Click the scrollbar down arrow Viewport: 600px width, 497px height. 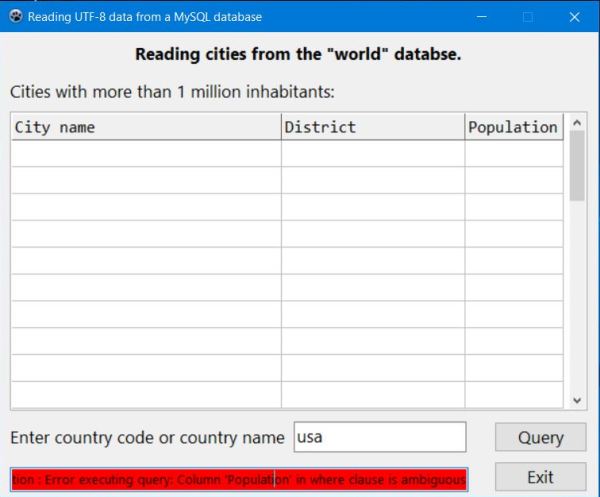[577, 400]
